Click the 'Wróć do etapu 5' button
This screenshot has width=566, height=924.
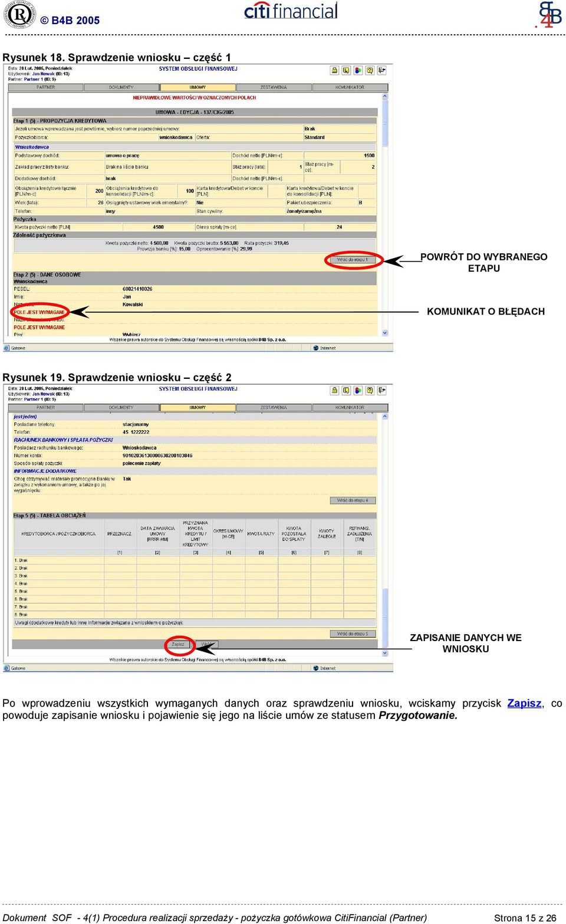coord(353,633)
